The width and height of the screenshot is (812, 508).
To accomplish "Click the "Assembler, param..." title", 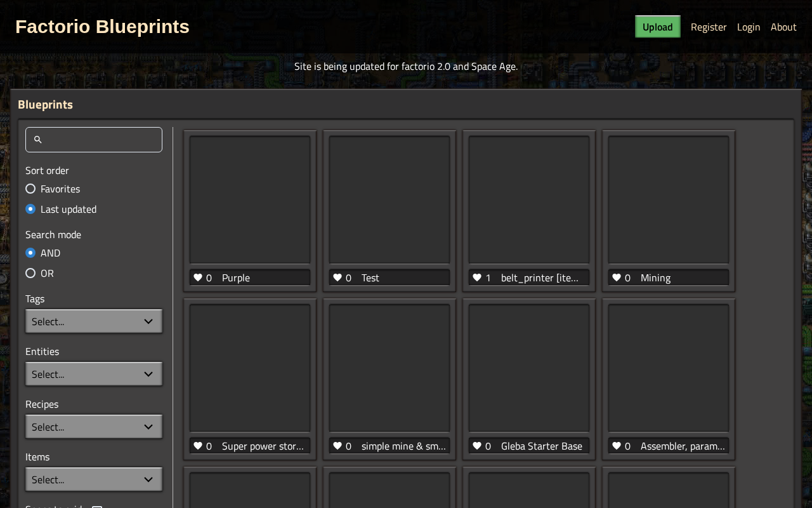I will click(x=683, y=446).
